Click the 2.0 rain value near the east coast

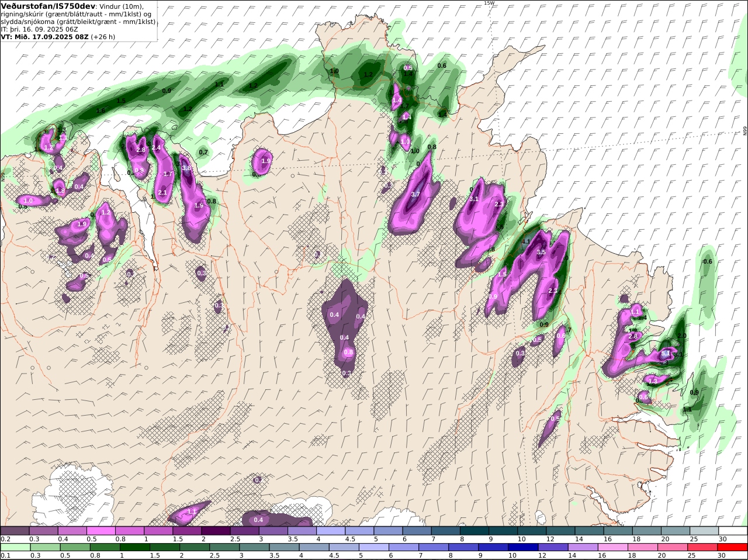pyautogui.click(x=682, y=336)
